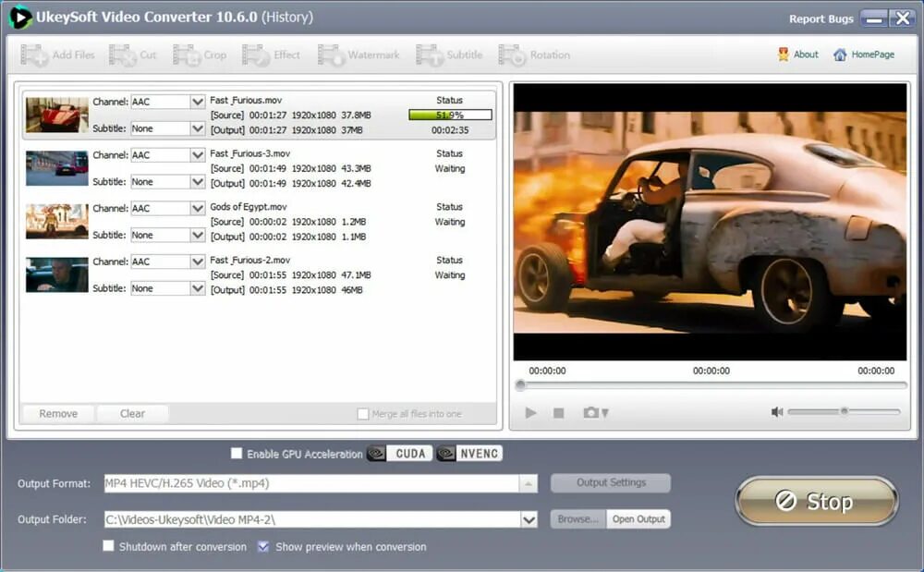Open the About dialog

[x=798, y=55]
